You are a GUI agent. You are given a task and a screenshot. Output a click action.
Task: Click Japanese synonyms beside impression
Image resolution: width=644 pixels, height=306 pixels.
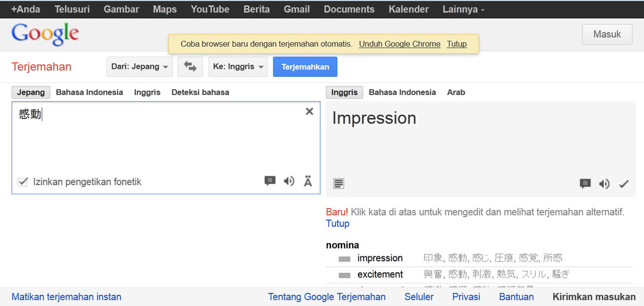click(x=493, y=258)
